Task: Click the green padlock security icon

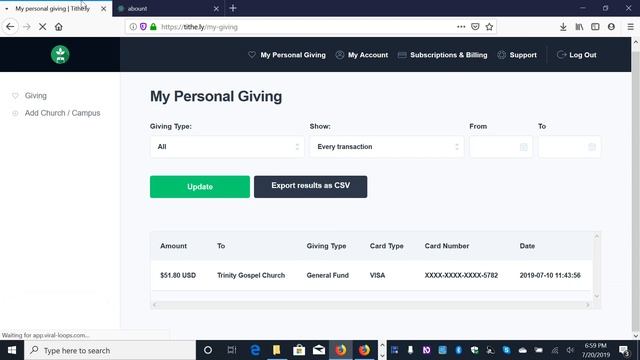Action: (153, 27)
